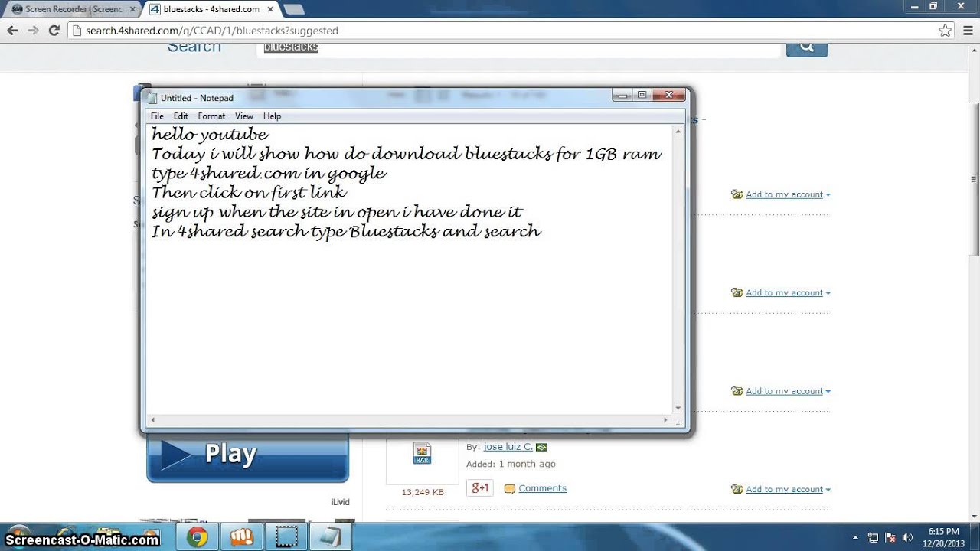The width and height of the screenshot is (980, 551).
Task: Bookmark this page with the star icon
Action: [946, 31]
